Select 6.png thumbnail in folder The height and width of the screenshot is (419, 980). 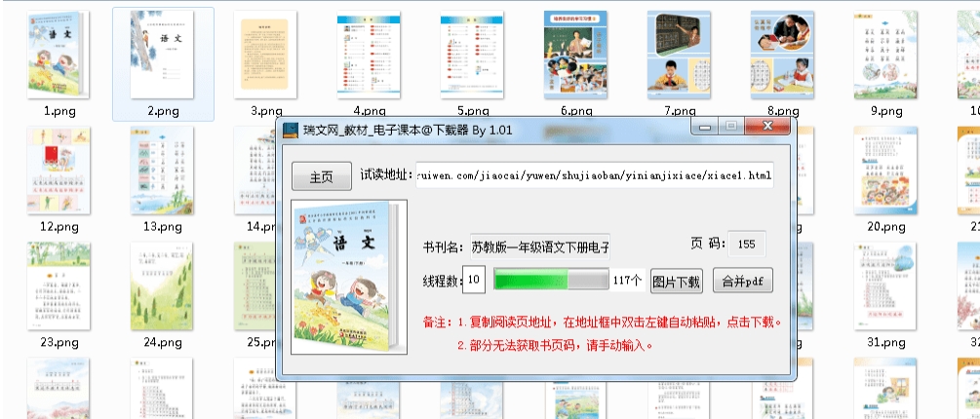(x=575, y=55)
